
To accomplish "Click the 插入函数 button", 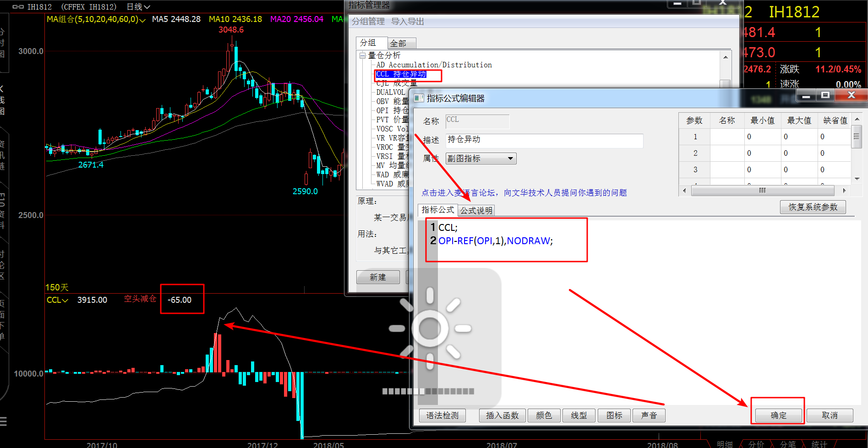I will (x=502, y=415).
